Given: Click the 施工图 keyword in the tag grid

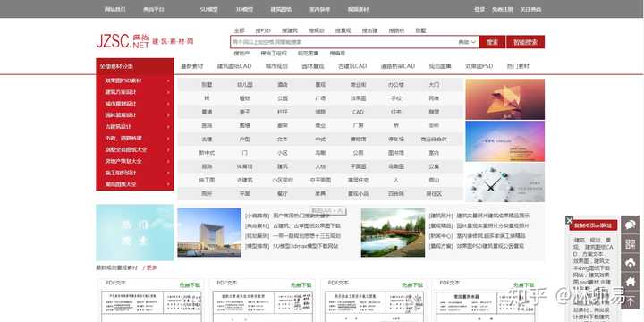Looking at the screenshot, I should [207, 180].
